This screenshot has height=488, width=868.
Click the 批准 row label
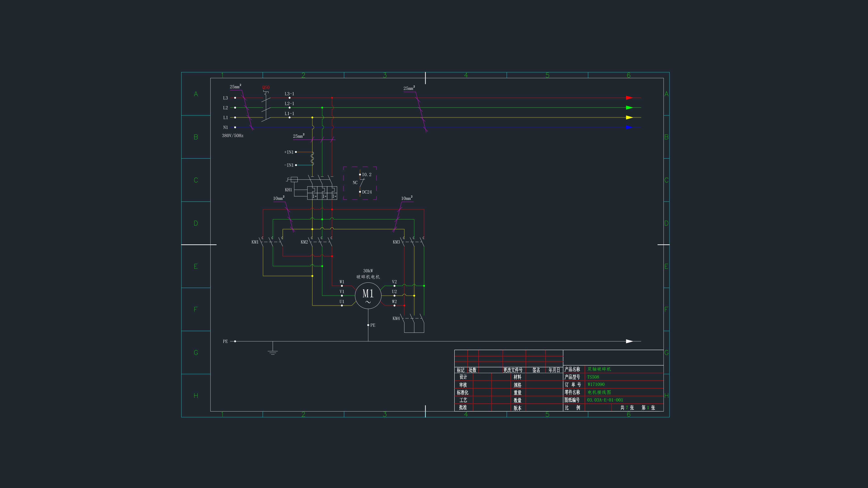(463, 408)
